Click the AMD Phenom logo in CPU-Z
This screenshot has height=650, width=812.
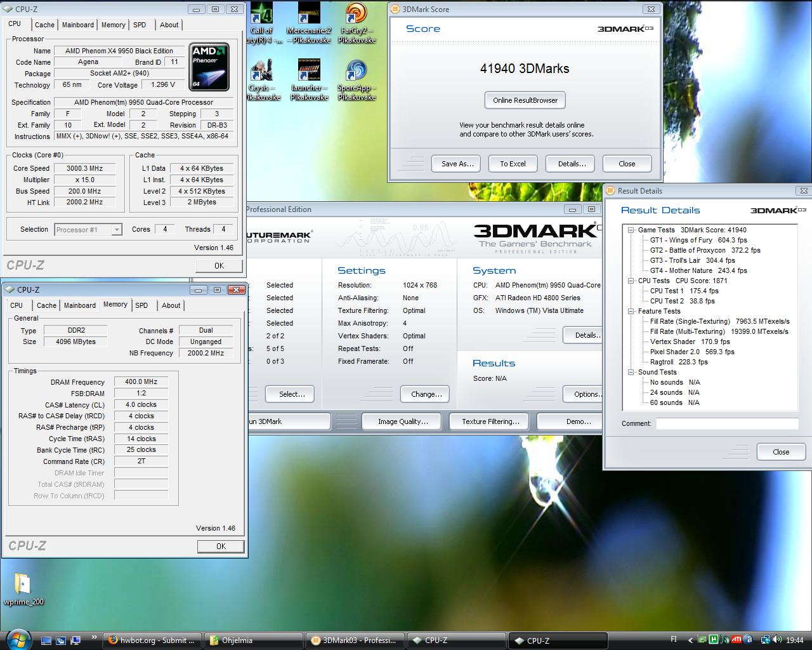tap(209, 67)
